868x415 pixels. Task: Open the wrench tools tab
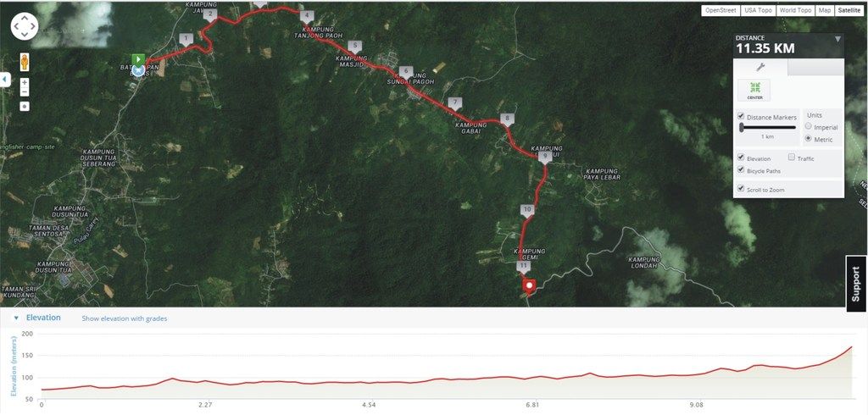click(760, 67)
